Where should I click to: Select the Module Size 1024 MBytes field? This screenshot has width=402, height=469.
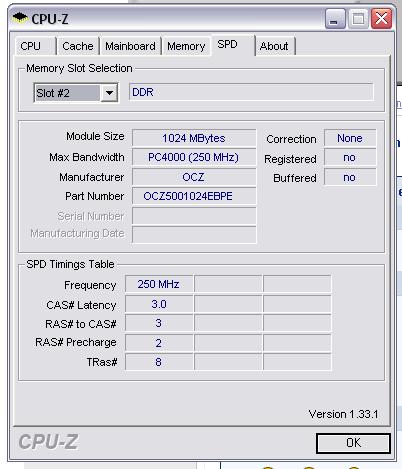[194, 138]
